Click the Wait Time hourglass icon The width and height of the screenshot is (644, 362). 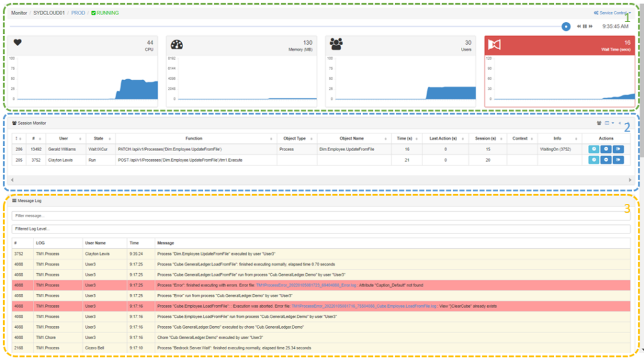(495, 45)
